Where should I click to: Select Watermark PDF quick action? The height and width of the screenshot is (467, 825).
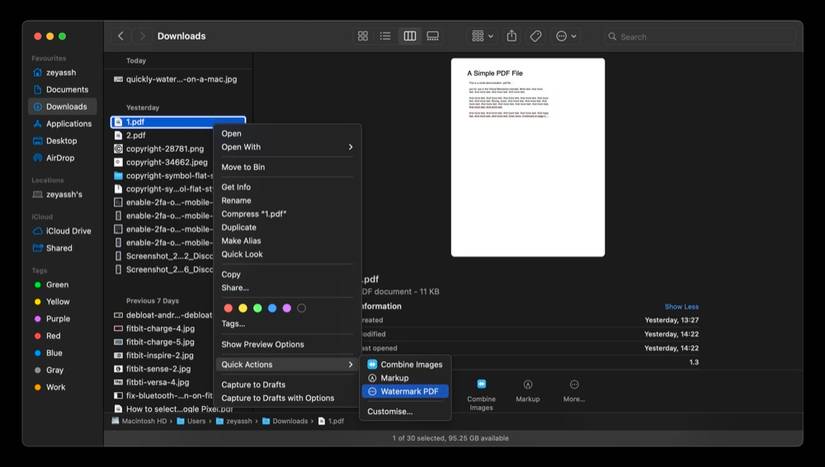click(x=405, y=391)
